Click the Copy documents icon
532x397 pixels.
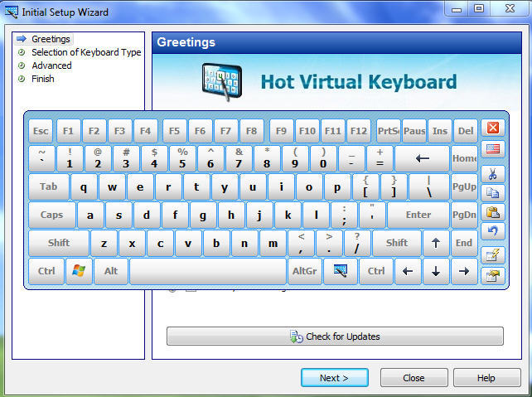(x=493, y=193)
